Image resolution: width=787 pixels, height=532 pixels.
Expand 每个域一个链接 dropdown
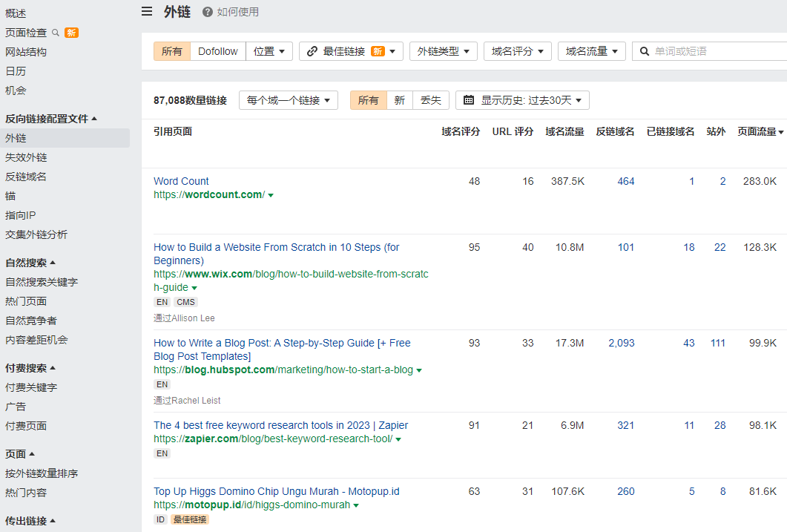point(288,100)
